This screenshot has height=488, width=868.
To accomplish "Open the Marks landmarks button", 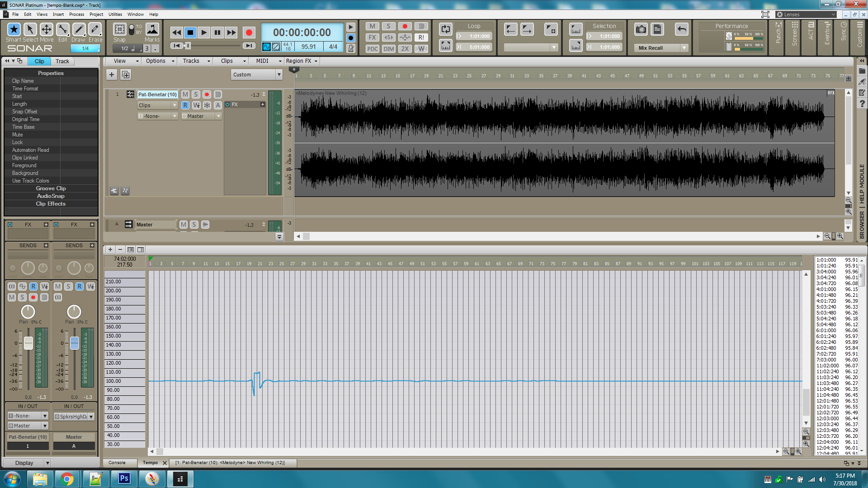I will pos(152,30).
